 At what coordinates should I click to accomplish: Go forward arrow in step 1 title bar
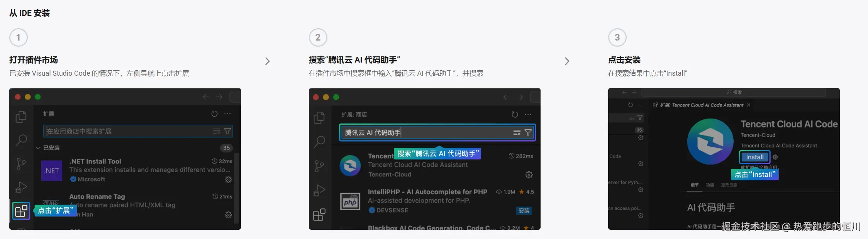point(219,97)
